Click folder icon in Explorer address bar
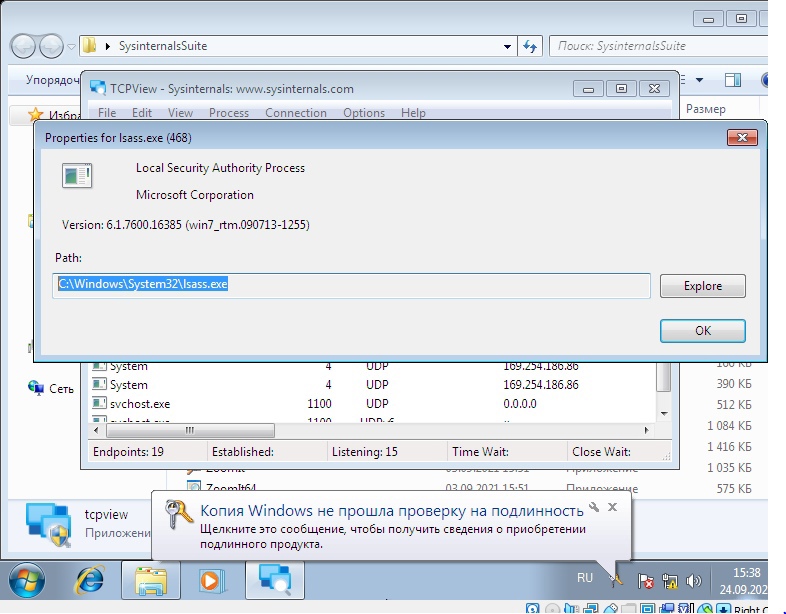Image resolution: width=786 pixels, height=614 pixels. [x=90, y=46]
